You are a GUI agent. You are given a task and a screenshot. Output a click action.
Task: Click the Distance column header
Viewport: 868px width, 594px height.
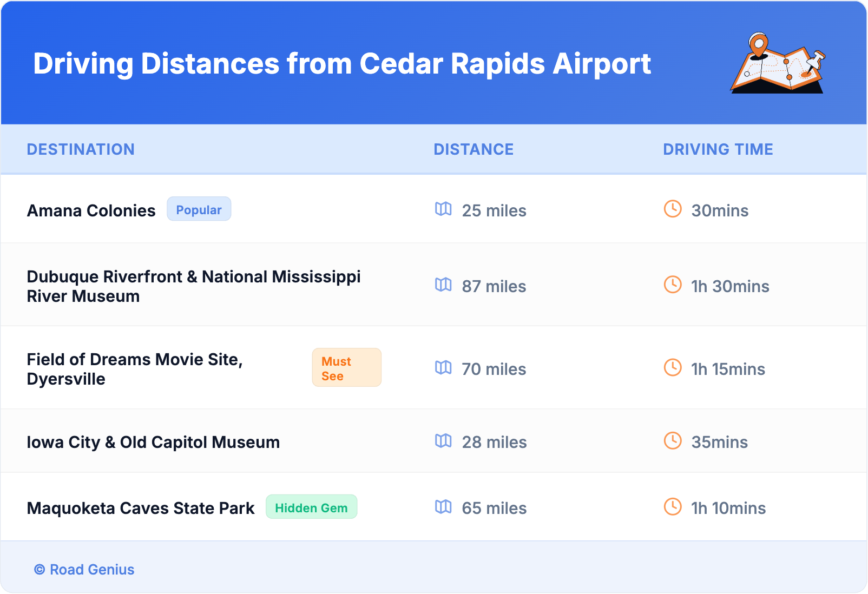pyautogui.click(x=474, y=149)
